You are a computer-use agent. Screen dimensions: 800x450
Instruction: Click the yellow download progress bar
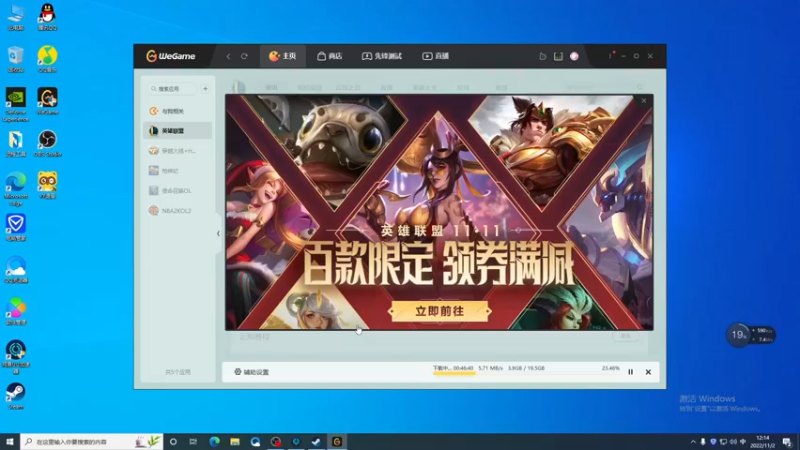[x=454, y=373]
